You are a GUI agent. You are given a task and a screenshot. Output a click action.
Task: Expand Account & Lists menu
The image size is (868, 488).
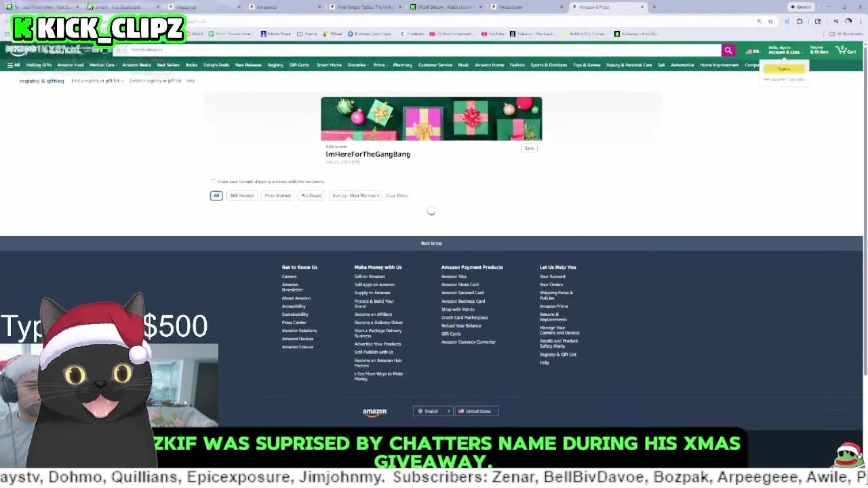click(x=784, y=50)
